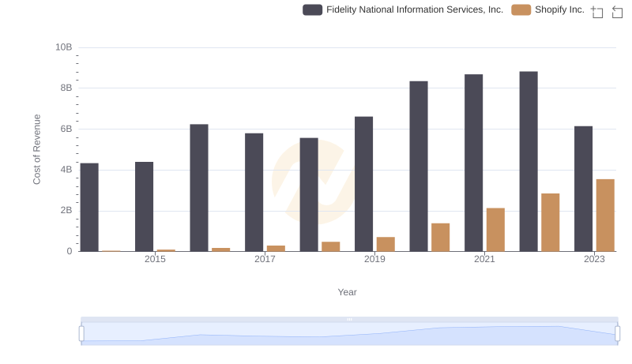The height and width of the screenshot is (364, 632).
Task: Click the 2023 x-axis label
Action: click(594, 259)
